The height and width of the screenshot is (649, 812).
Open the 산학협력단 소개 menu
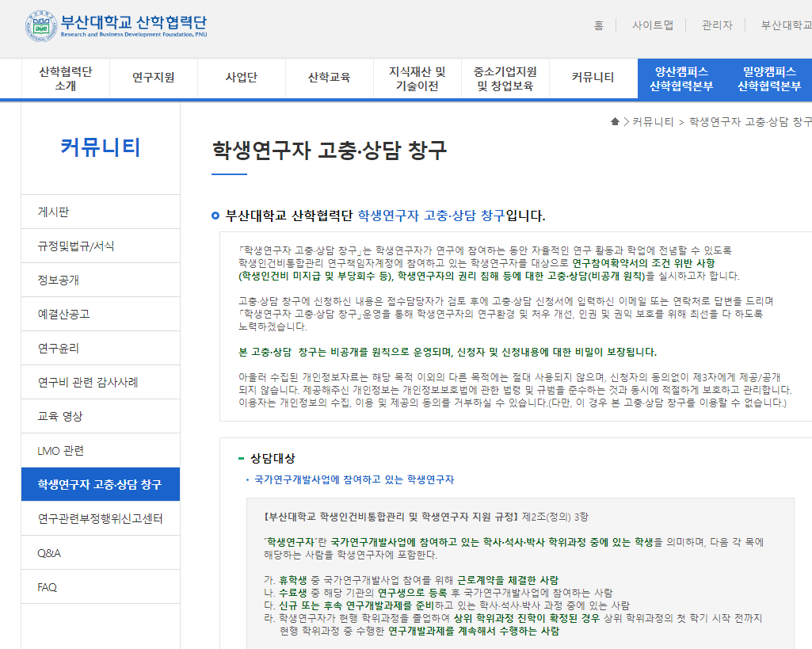coord(66,78)
